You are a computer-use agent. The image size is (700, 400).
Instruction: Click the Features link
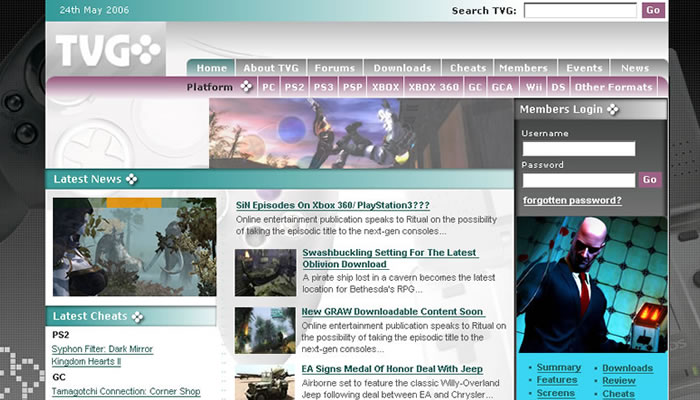(x=557, y=380)
